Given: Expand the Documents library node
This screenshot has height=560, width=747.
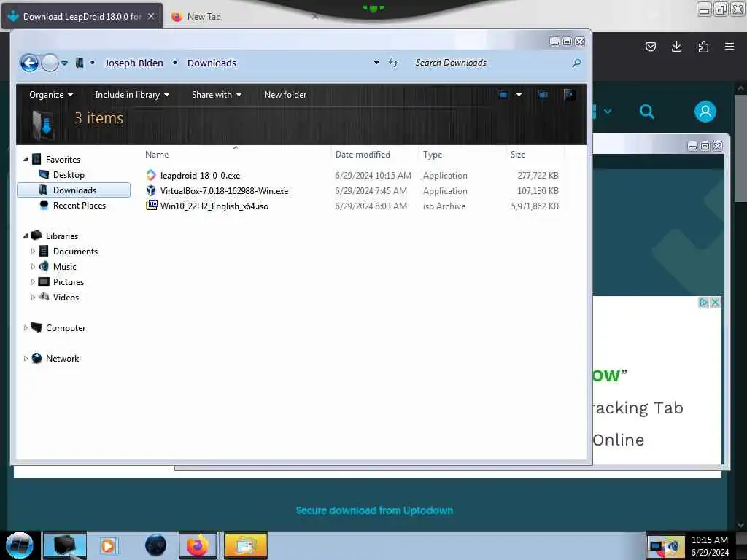Looking at the screenshot, I should click(x=33, y=251).
